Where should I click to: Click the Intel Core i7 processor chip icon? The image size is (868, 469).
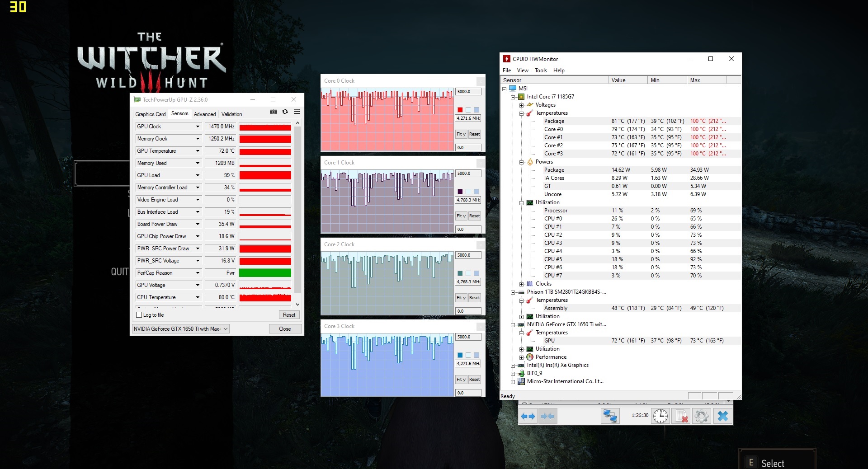click(521, 97)
